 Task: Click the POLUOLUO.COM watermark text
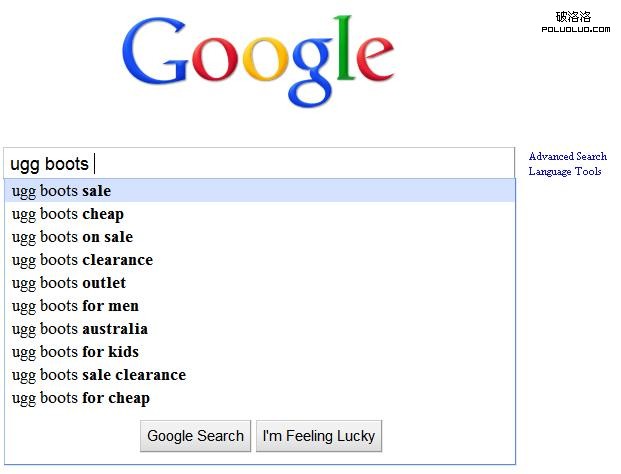(x=575, y=29)
